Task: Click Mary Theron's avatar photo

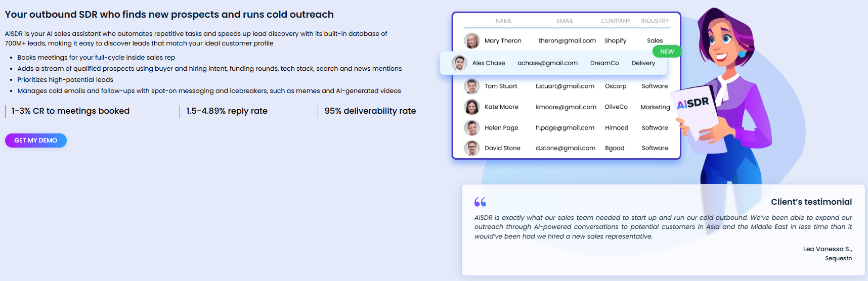Action: pyautogui.click(x=472, y=40)
